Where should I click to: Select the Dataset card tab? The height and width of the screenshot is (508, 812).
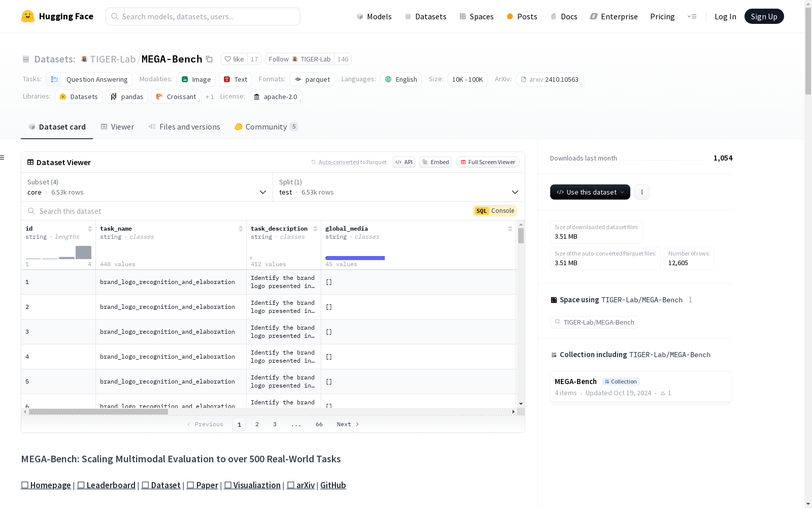(x=57, y=126)
